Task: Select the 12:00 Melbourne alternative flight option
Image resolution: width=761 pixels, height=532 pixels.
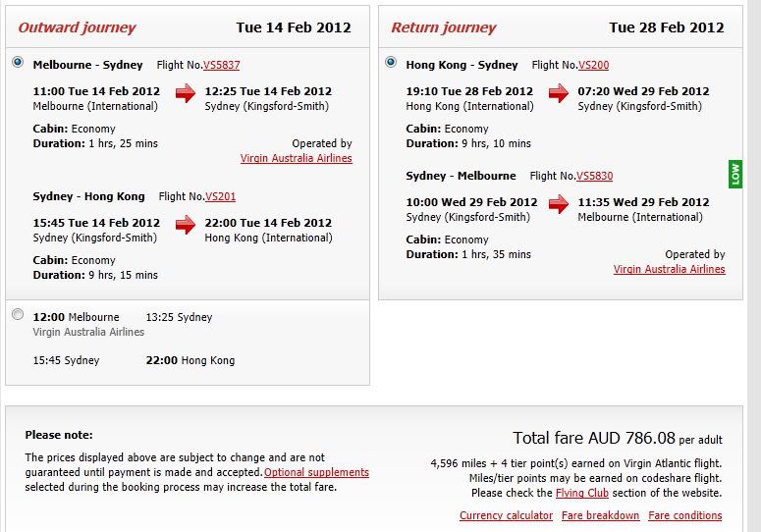Action: [x=18, y=314]
